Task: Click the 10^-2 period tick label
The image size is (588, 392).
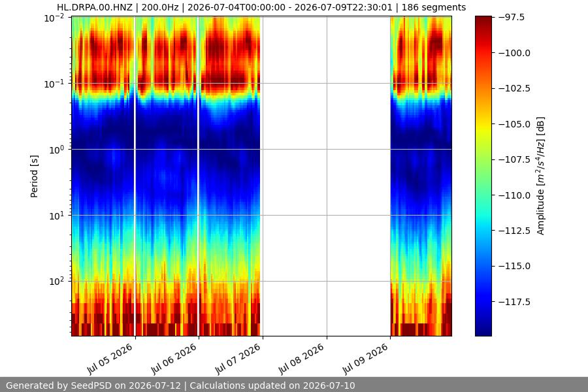Action: (x=54, y=18)
